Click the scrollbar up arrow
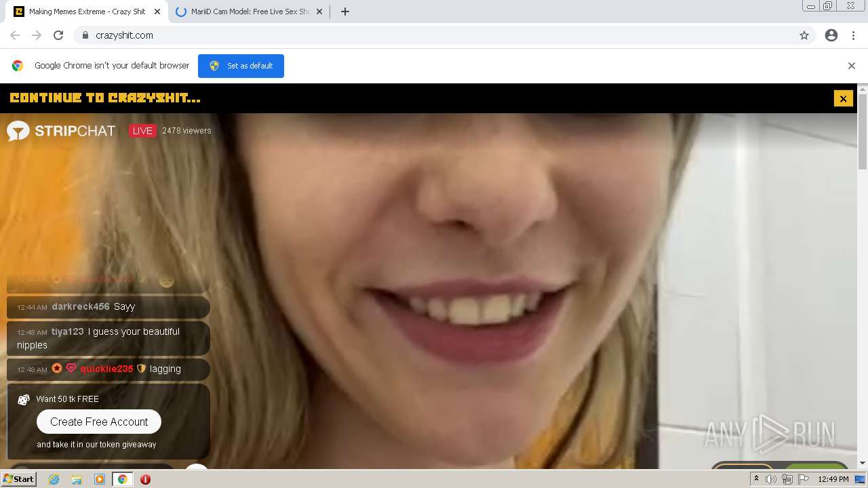 863,89
